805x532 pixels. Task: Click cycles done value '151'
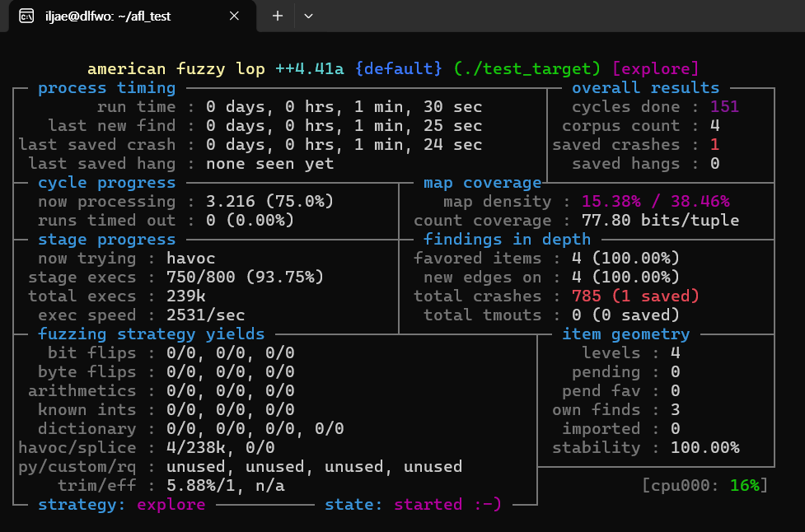pos(724,107)
